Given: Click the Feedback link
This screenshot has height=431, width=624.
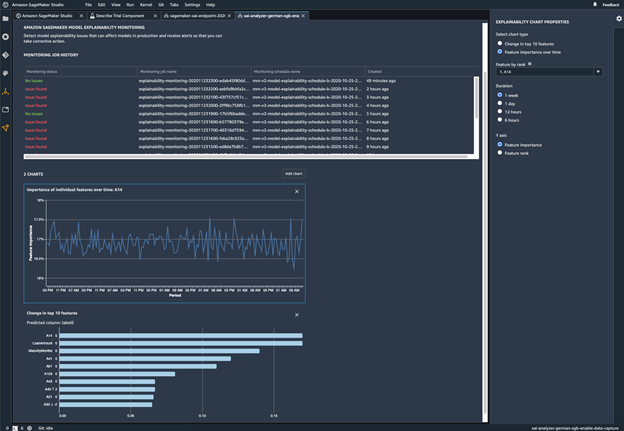Looking at the screenshot, I should pyautogui.click(x=610, y=5).
